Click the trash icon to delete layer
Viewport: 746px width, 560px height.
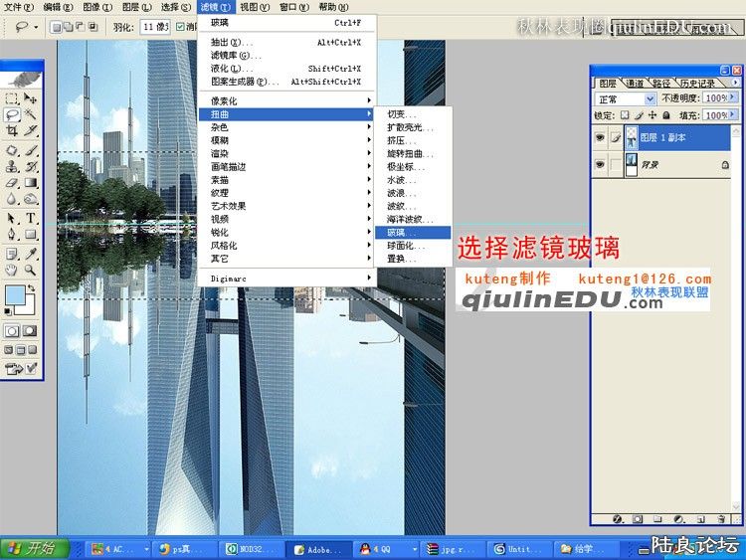pyautogui.click(x=719, y=518)
